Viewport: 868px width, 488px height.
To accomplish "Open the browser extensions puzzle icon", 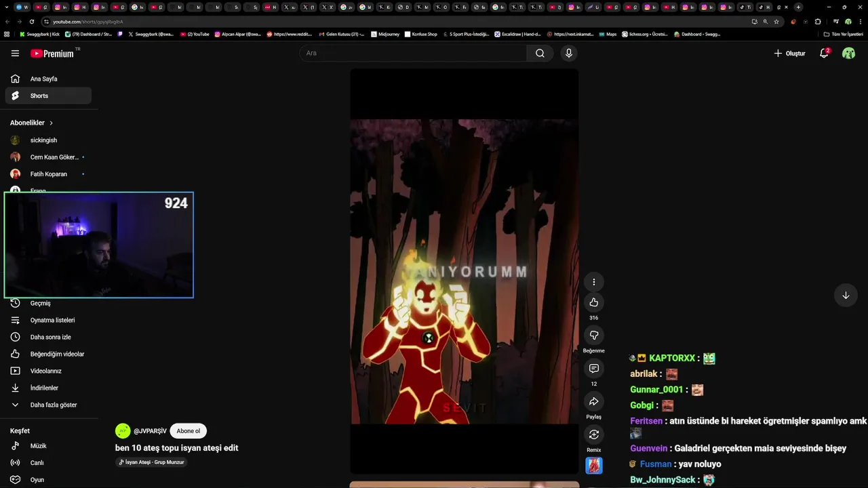I will (x=817, y=22).
